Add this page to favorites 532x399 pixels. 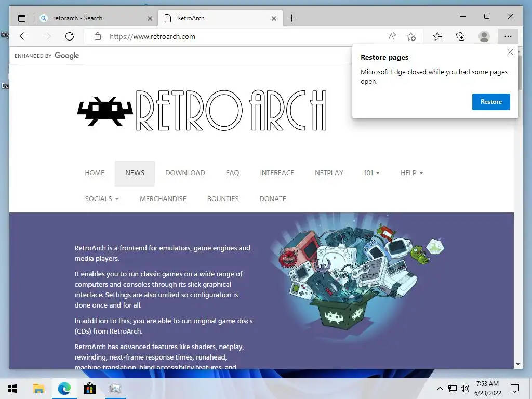tap(411, 36)
